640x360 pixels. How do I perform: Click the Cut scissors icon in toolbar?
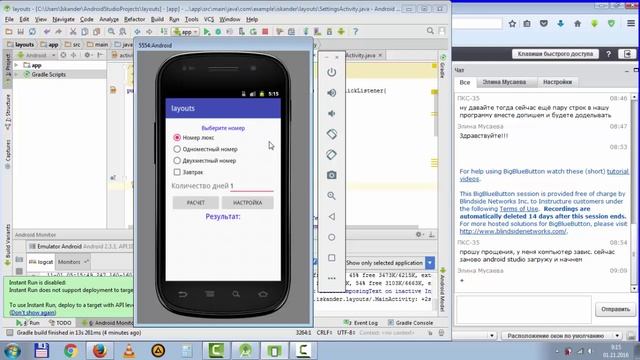coord(73,31)
